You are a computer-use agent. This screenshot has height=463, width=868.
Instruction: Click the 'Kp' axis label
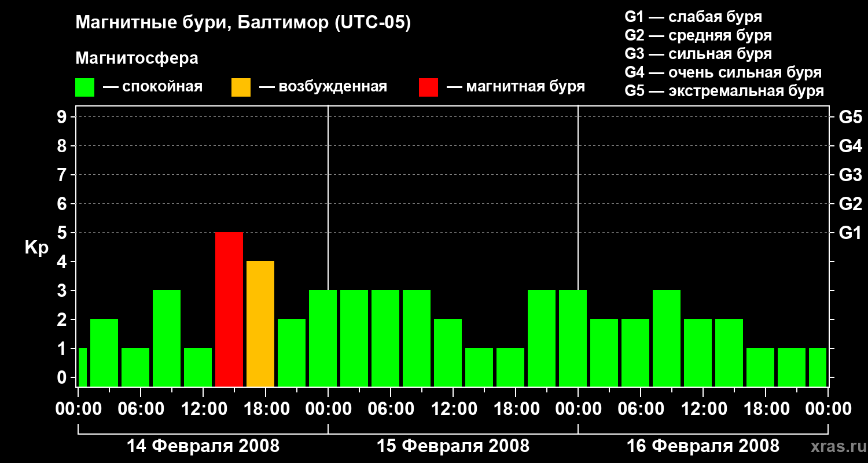36,247
